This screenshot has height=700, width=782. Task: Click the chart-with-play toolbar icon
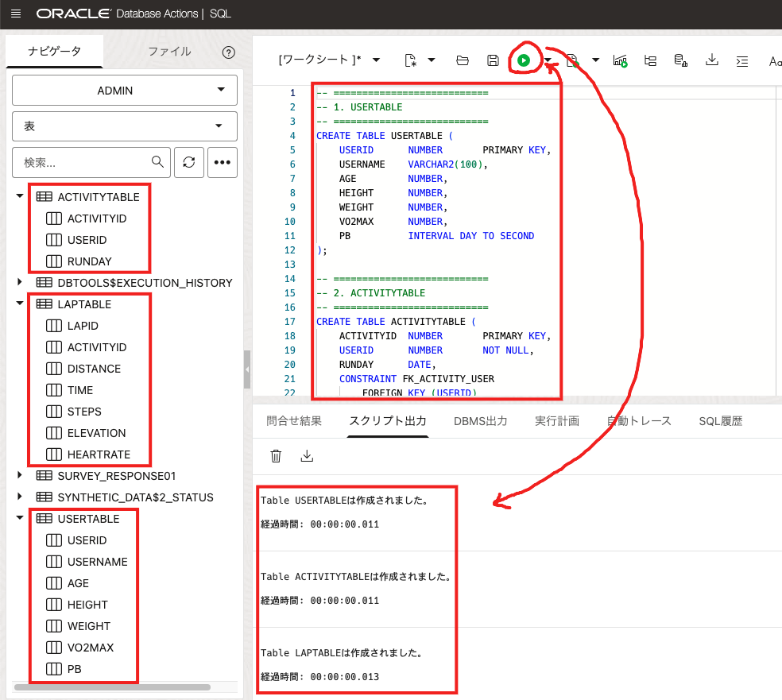tap(620, 60)
